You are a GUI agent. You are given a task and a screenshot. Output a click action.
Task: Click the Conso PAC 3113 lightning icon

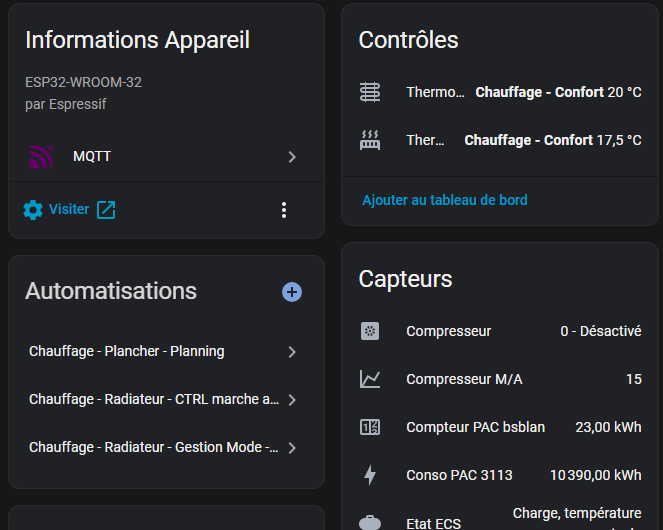point(370,475)
